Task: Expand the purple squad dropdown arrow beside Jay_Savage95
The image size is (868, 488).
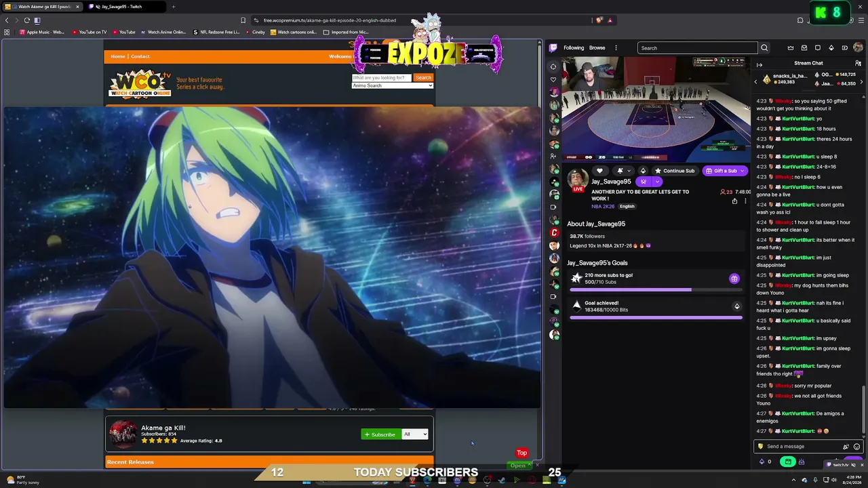Action: [657, 182]
